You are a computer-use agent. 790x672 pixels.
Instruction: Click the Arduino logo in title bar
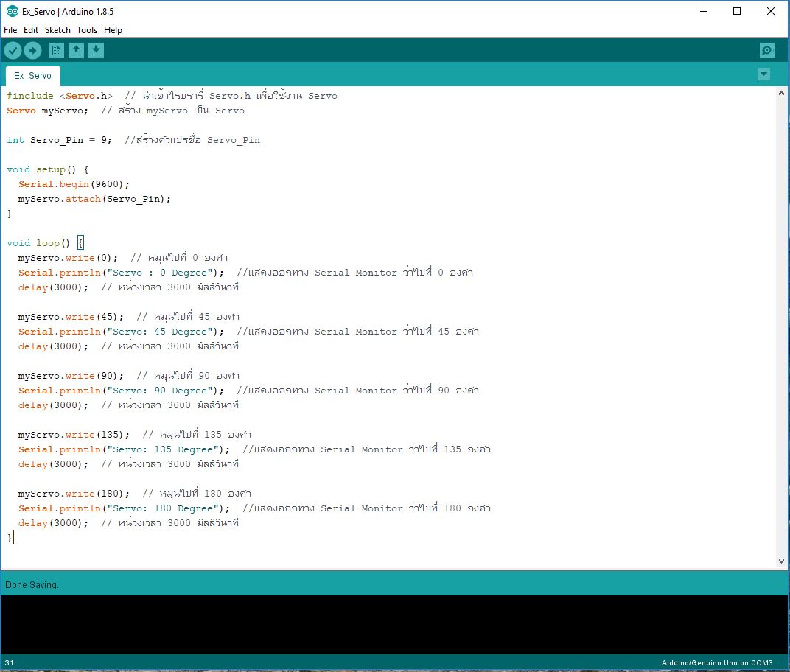(x=11, y=12)
